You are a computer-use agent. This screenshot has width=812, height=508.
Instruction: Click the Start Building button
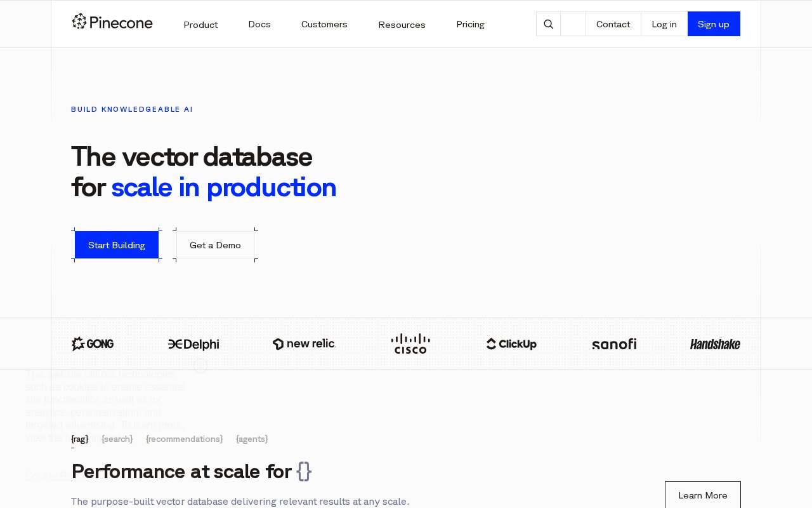point(117,245)
